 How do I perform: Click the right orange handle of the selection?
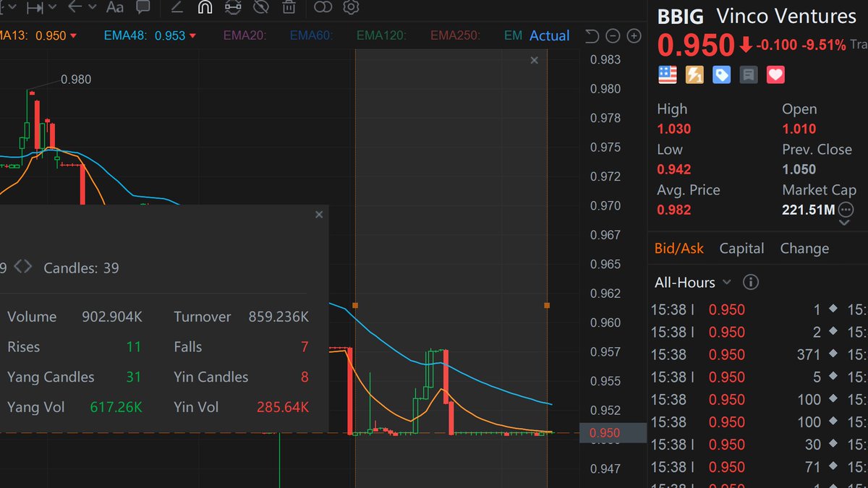(546, 306)
